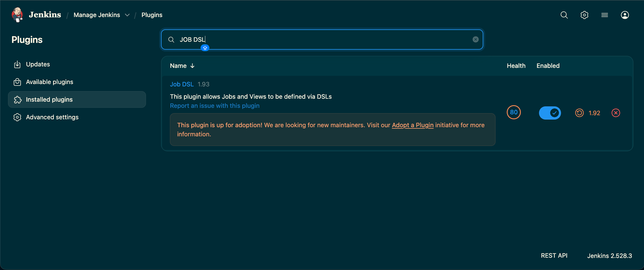Screen dimensions: 644x270
Task: Open the user account icon
Action: tap(625, 15)
